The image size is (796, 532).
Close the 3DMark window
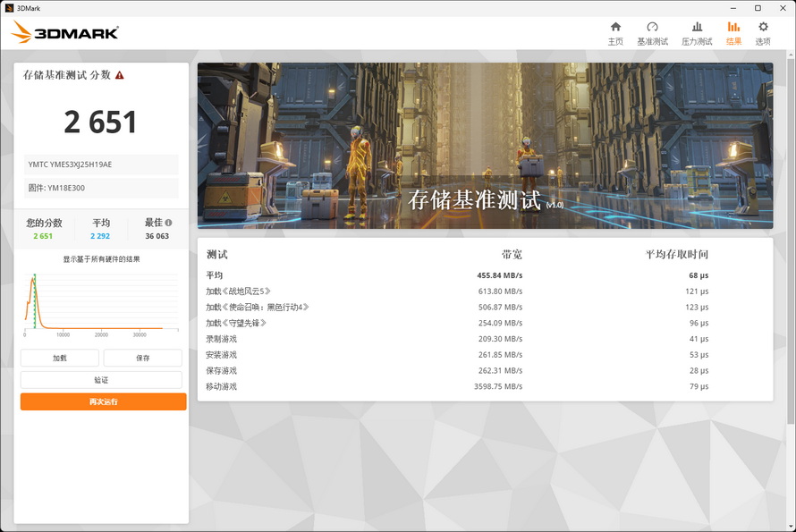783,8
